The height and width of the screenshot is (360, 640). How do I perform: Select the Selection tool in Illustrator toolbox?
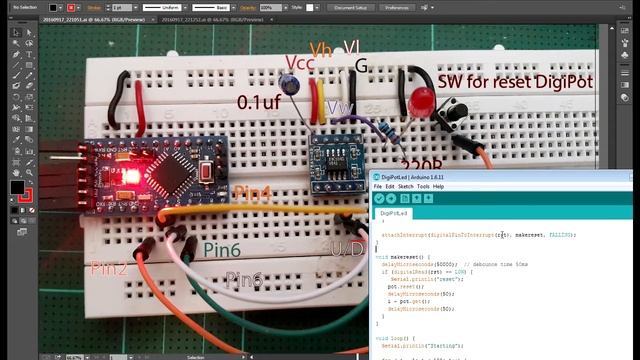pos(16,33)
